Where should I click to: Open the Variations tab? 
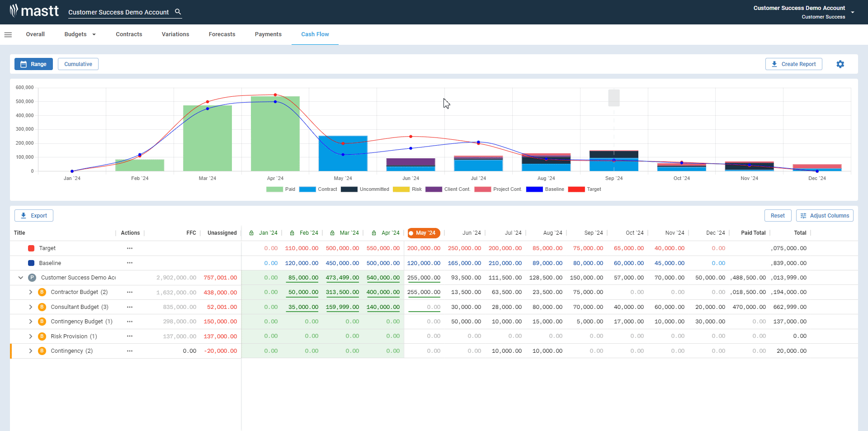[x=175, y=34]
